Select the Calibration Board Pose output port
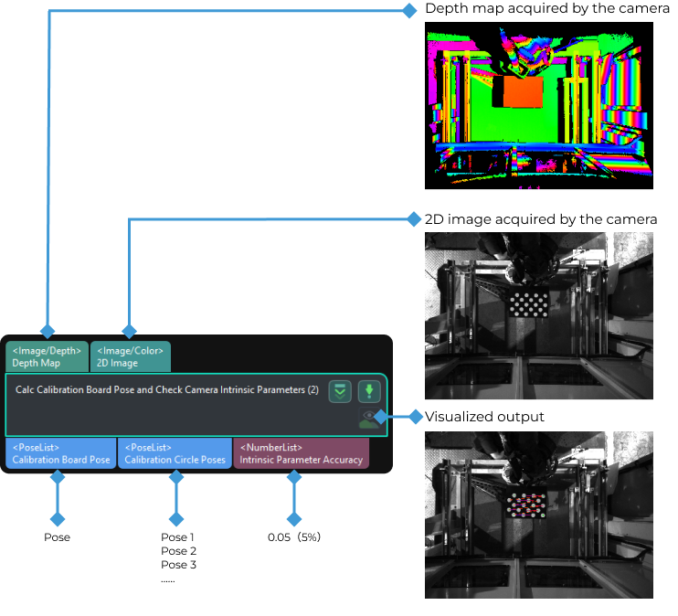Screen dimensions: 678x616 [61, 453]
